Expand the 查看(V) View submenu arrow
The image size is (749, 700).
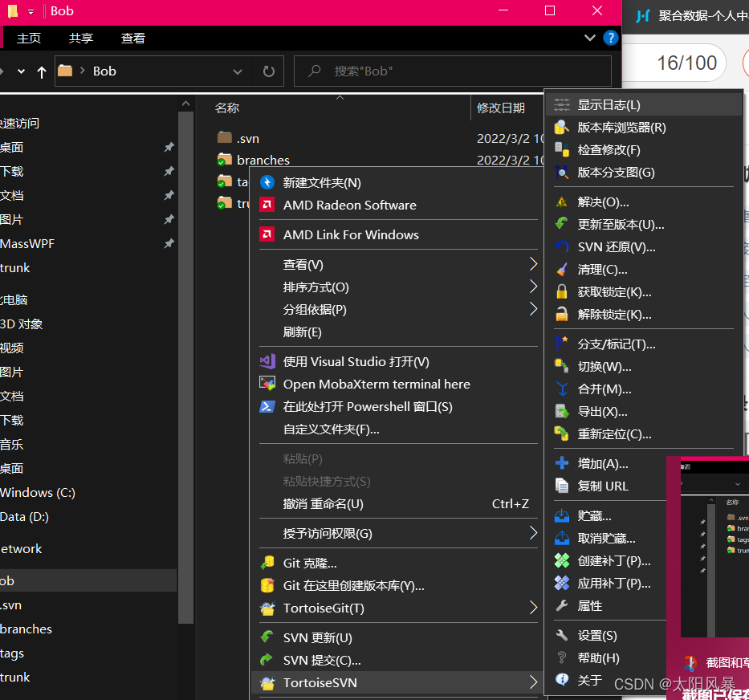pyautogui.click(x=533, y=264)
